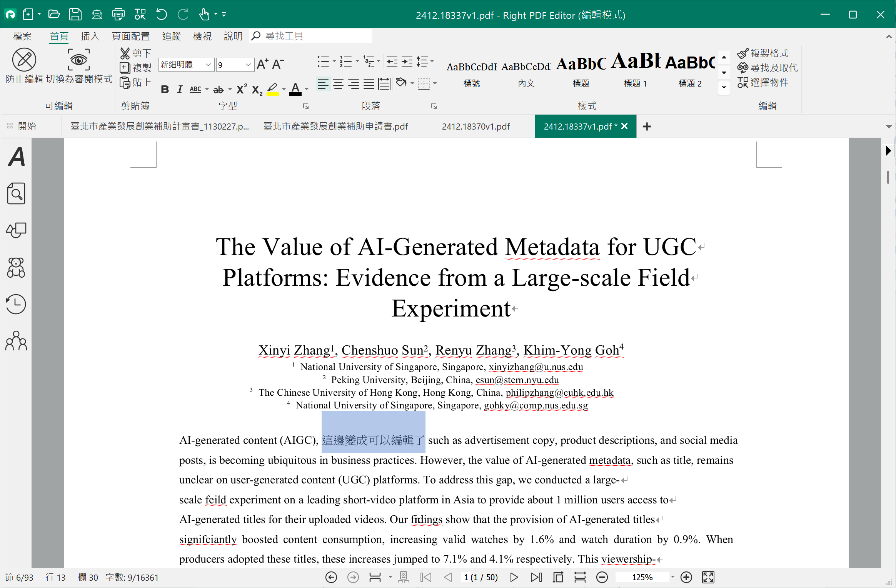Expand the styles gallery more arrow
This screenshot has width=896, height=588.
tap(724, 87)
